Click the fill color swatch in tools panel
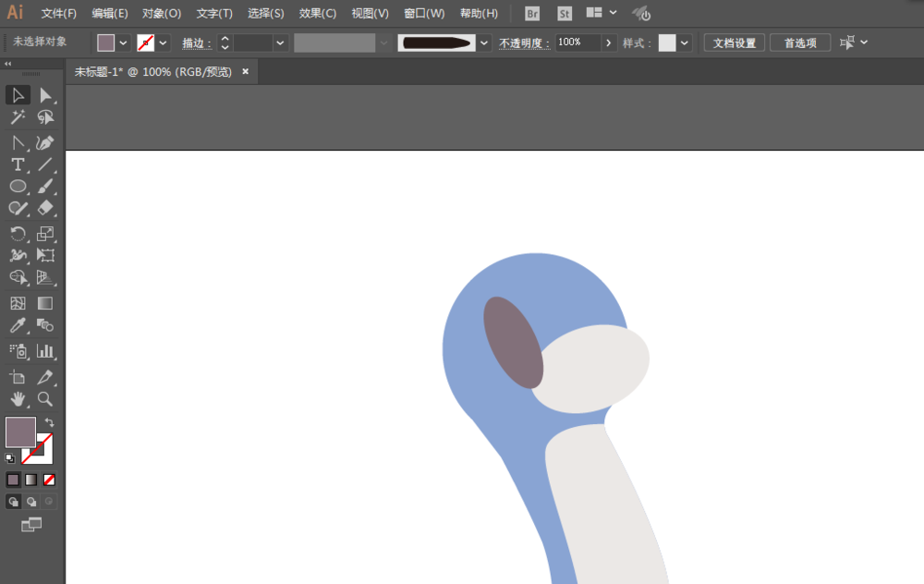 pyautogui.click(x=20, y=432)
